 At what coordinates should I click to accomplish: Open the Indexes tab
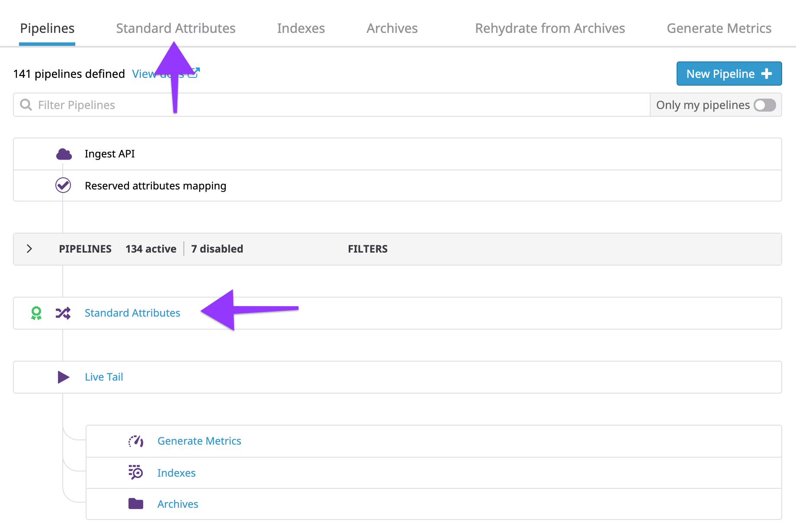(x=301, y=29)
